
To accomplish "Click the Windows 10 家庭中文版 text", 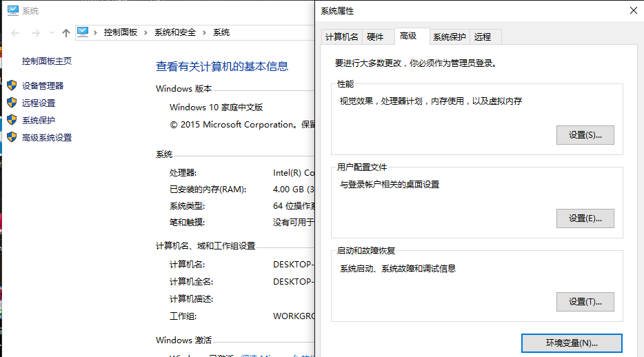I will pos(216,108).
